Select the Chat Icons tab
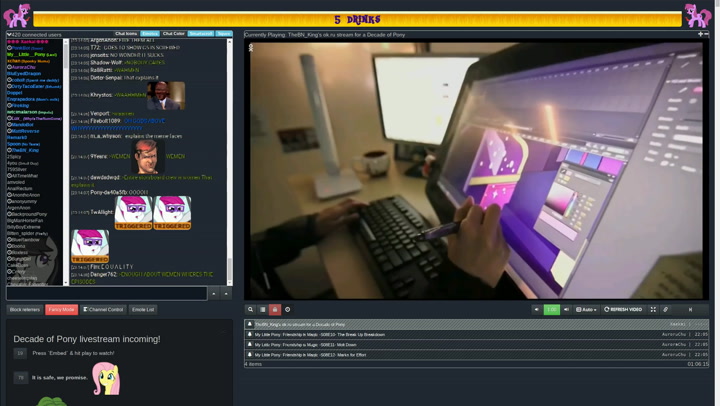Image resolution: width=720 pixels, height=406 pixels. (126, 34)
